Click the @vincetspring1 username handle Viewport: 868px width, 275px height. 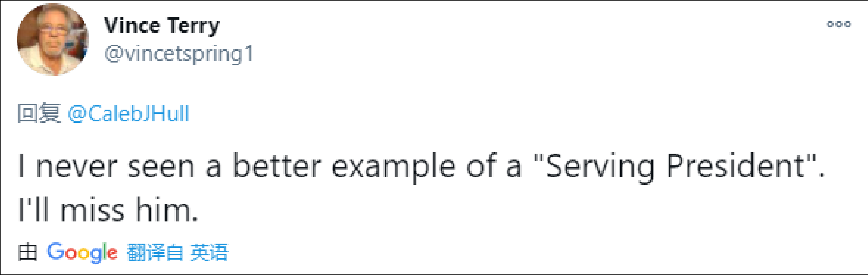tap(179, 54)
